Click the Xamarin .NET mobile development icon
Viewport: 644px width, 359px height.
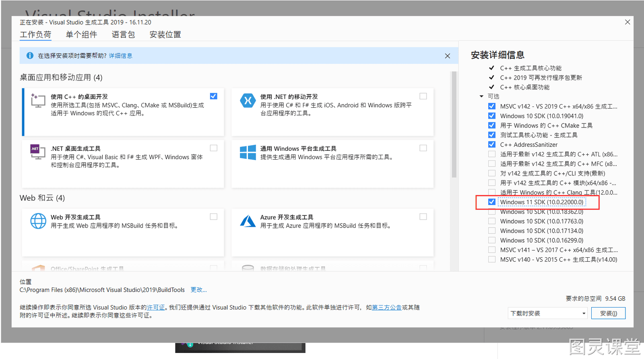[x=248, y=101]
